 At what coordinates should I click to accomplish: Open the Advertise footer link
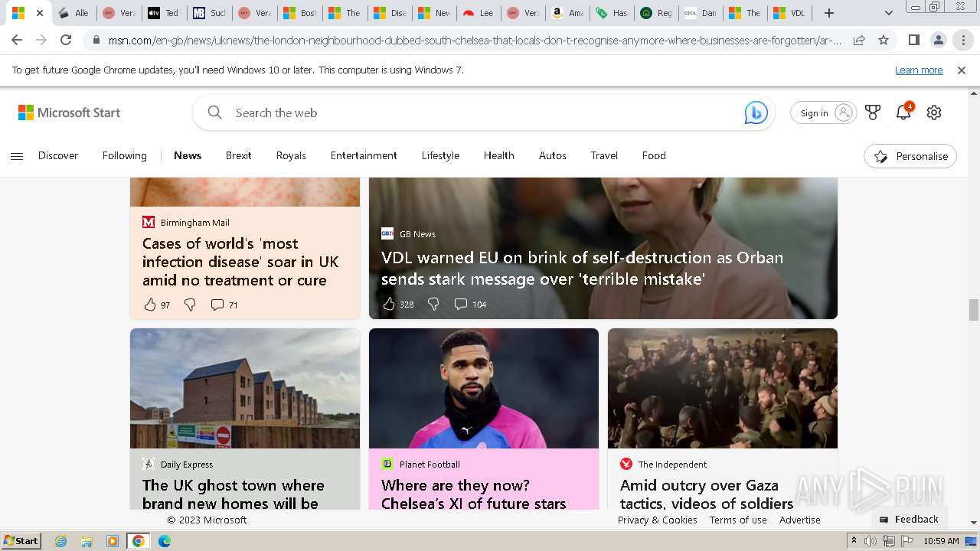click(x=800, y=520)
